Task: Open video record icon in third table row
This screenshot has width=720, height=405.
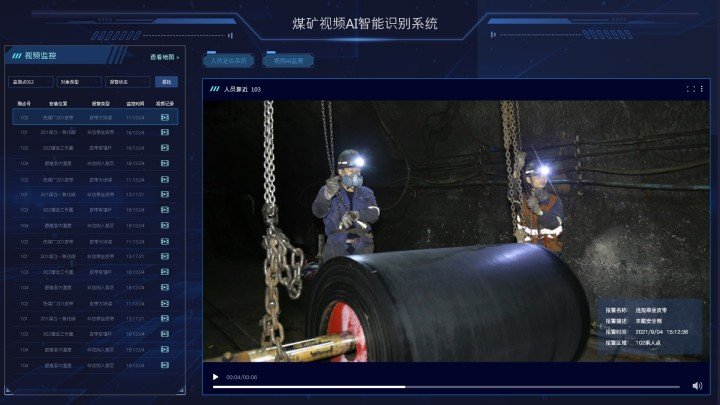Action: [x=165, y=148]
